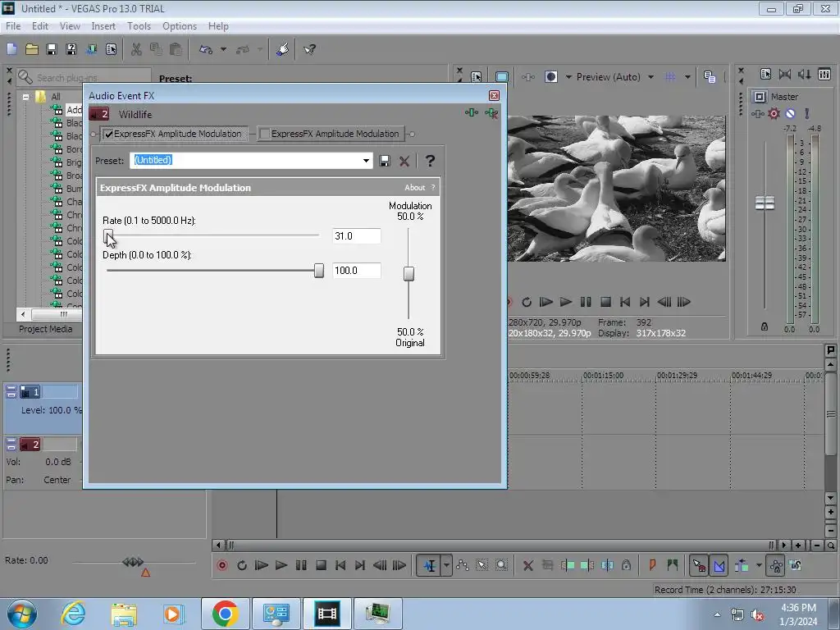Open the File menu

pos(13,25)
